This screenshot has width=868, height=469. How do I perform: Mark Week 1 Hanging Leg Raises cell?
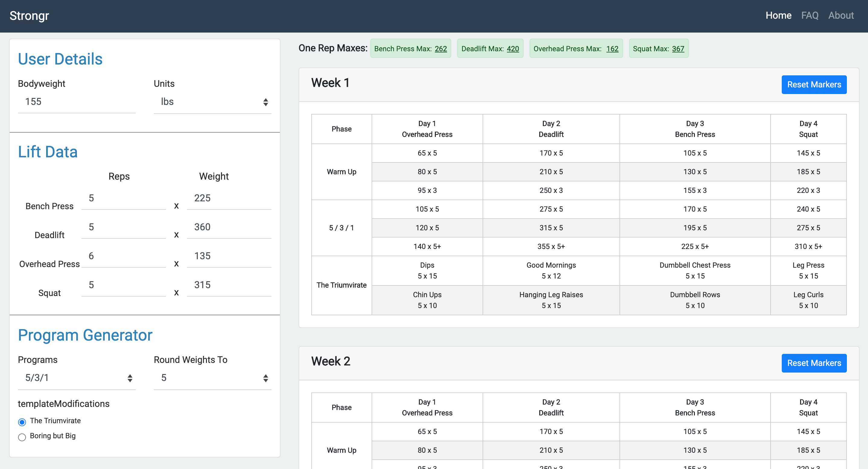click(551, 300)
